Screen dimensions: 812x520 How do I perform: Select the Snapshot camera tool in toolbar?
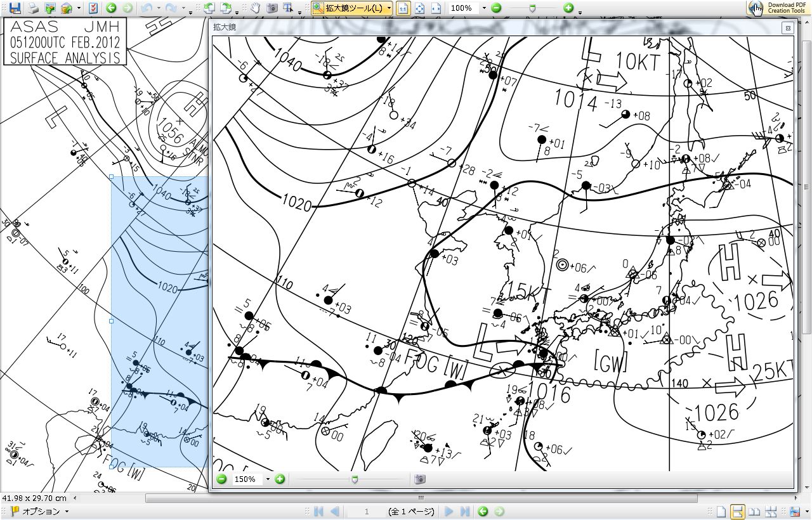272,8
